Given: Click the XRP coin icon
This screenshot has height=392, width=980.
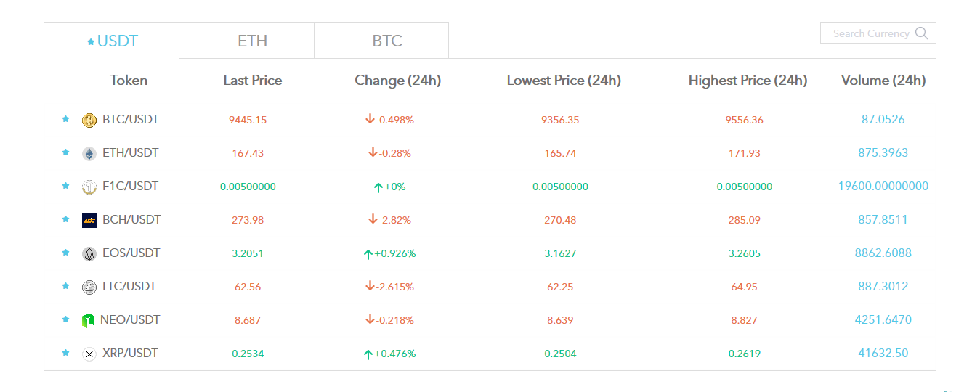Looking at the screenshot, I should [89, 354].
